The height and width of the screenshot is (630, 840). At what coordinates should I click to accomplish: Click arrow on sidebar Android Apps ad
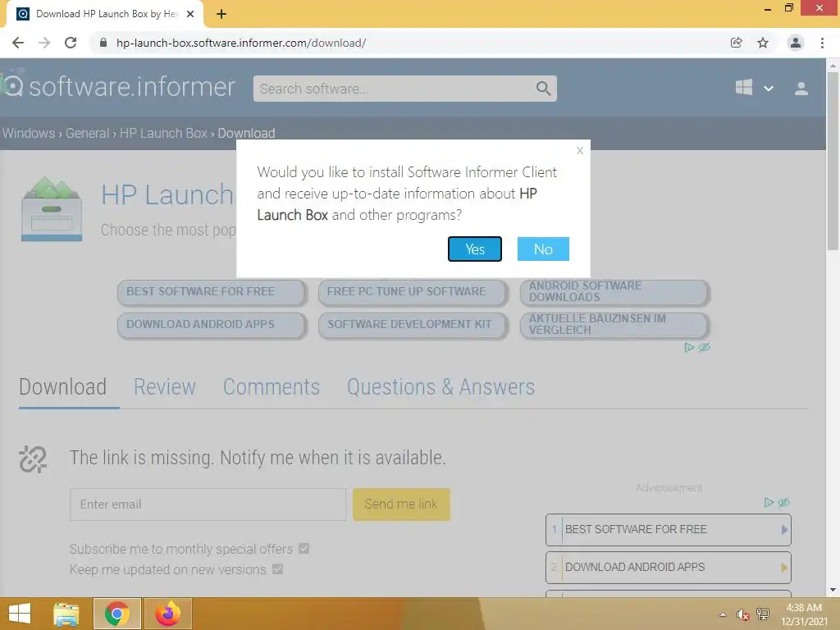(x=784, y=568)
